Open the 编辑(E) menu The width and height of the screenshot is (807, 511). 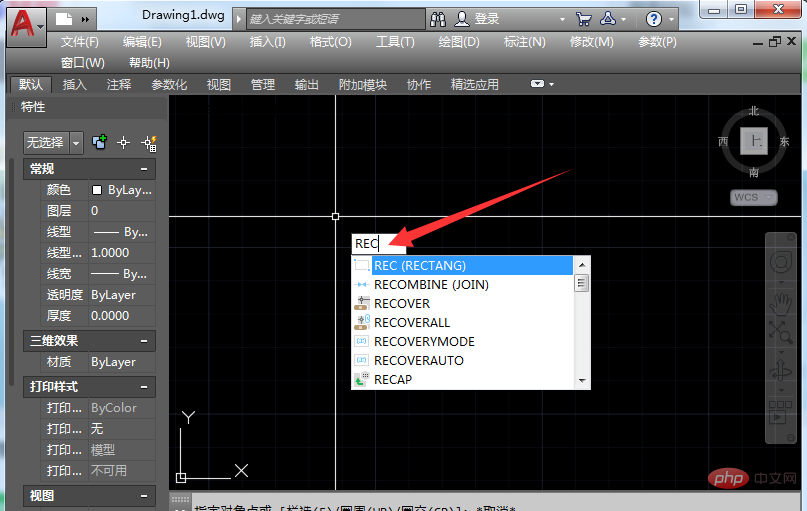142,42
